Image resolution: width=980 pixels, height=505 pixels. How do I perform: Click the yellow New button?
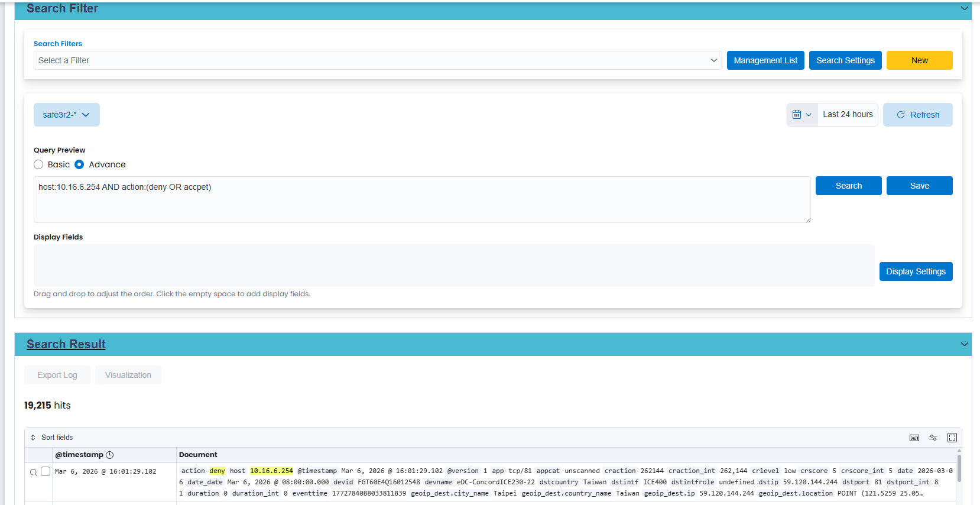(x=920, y=60)
